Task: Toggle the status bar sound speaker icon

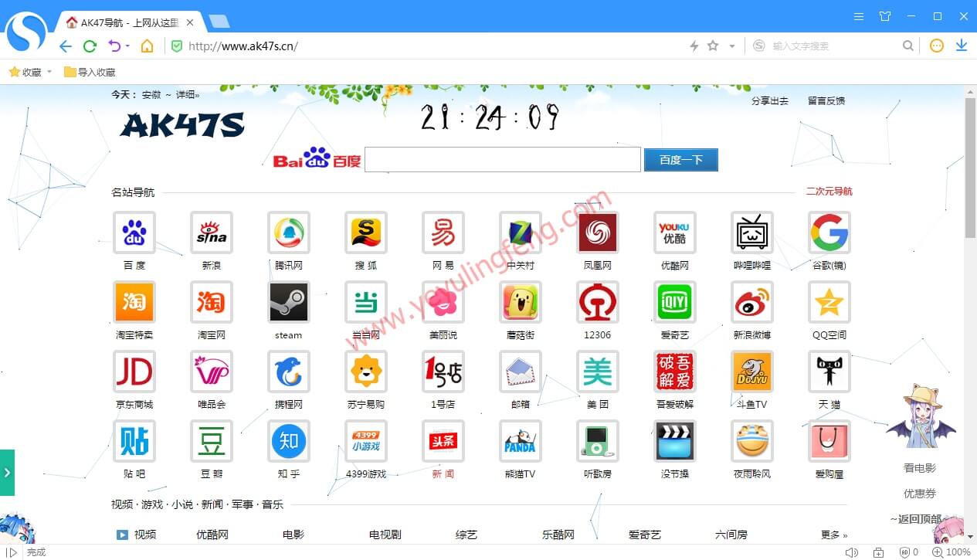Action: (852, 552)
